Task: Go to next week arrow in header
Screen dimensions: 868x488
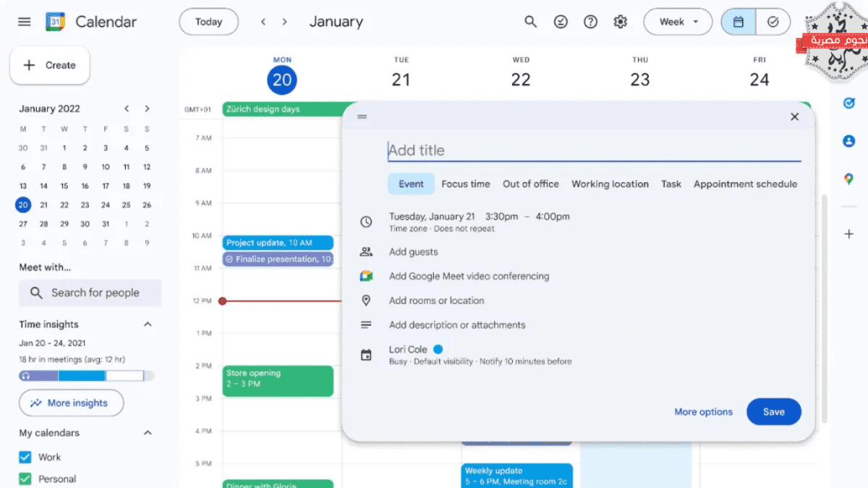Action: click(x=284, y=22)
